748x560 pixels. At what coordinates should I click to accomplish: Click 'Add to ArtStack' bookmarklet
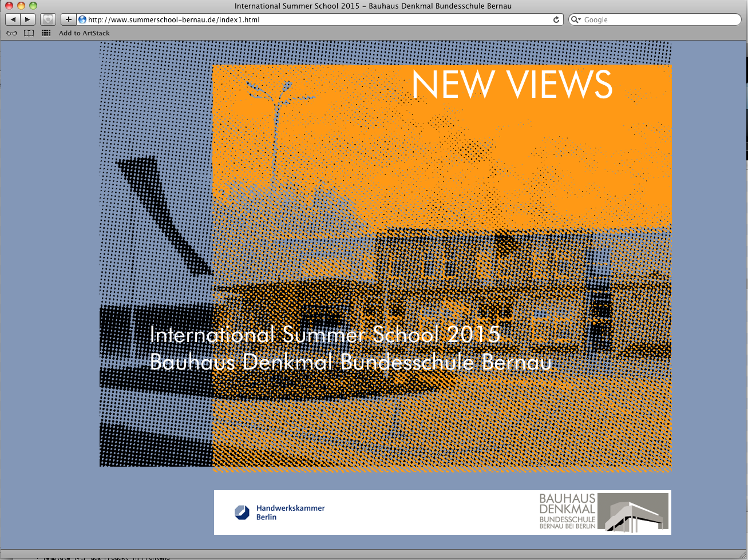pos(84,33)
